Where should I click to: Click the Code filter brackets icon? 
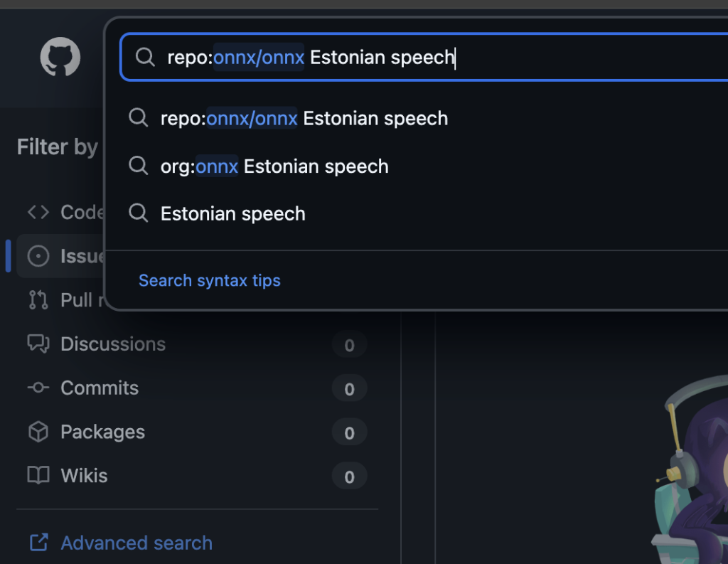[38, 212]
